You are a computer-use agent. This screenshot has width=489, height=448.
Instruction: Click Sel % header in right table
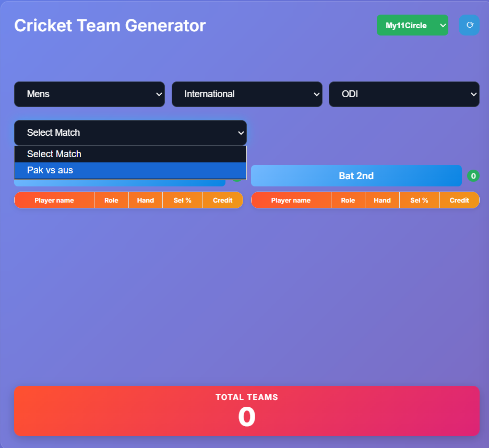point(419,201)
